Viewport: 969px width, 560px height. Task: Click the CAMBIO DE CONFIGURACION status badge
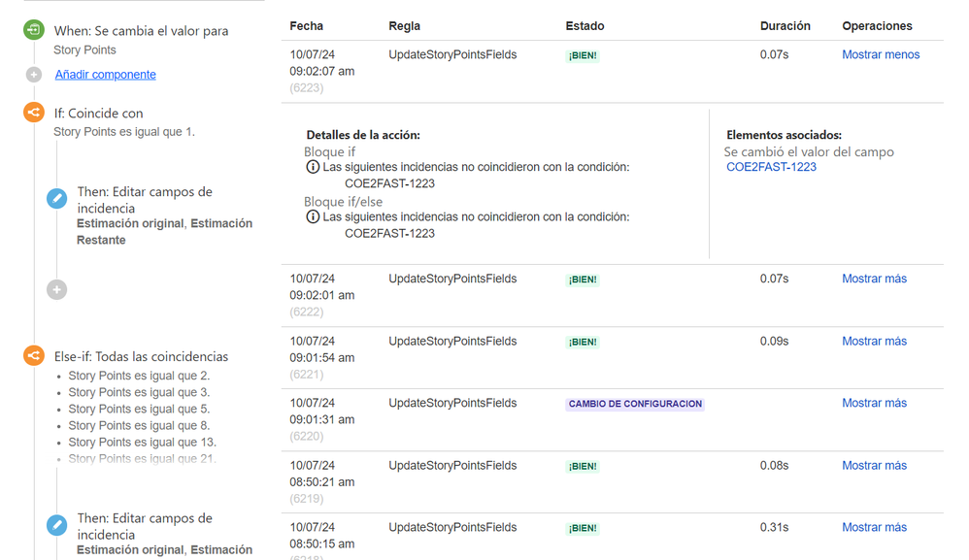635,404
